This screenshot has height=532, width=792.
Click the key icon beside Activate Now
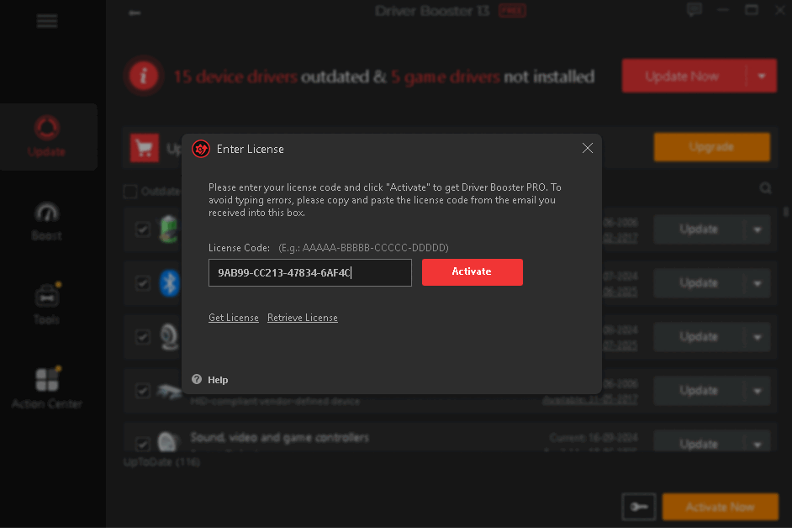[x=639, y=507]
